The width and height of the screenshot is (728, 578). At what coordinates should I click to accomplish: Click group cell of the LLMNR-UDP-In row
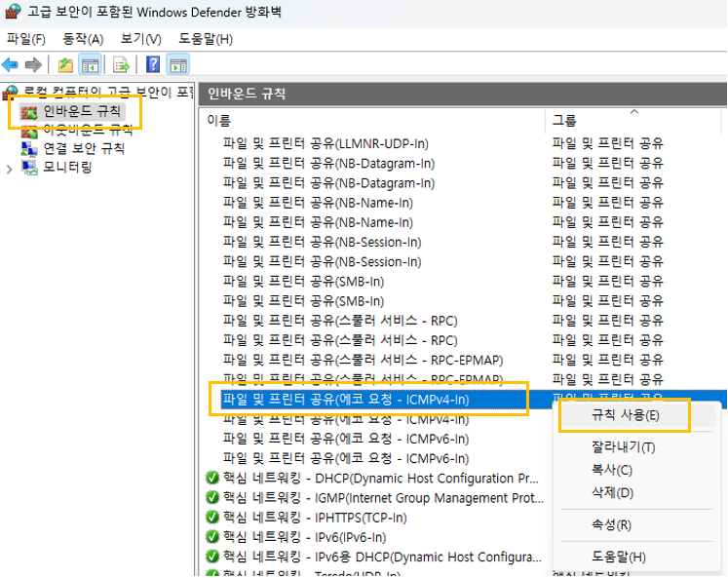[607, 143]
